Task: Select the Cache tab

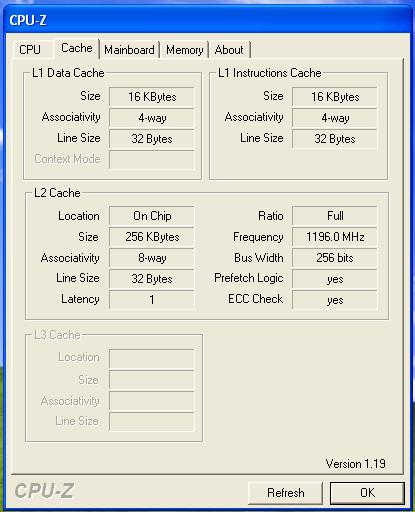Action: [x=77, y=49]
